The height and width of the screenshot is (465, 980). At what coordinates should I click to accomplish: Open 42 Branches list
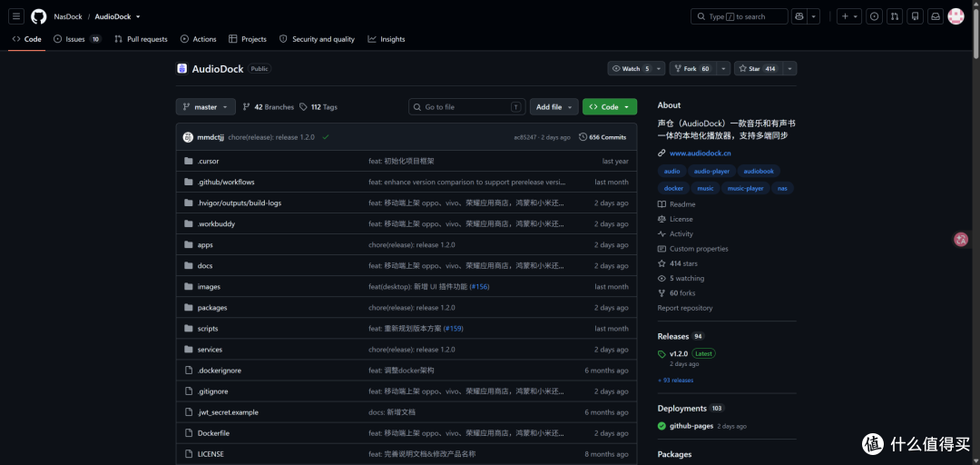pyautogui.click(x=268, y=107)
